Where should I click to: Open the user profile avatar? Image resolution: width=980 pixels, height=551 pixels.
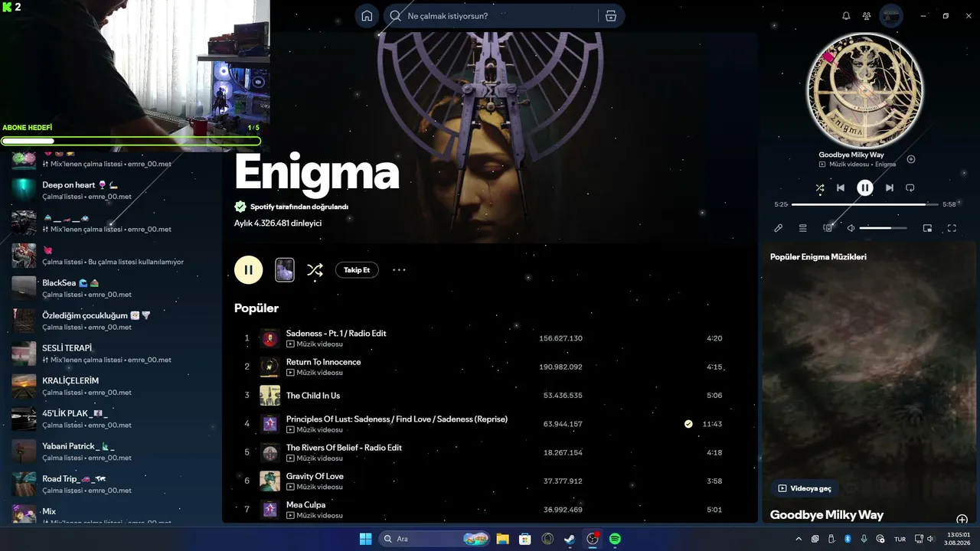click(890, 16)
